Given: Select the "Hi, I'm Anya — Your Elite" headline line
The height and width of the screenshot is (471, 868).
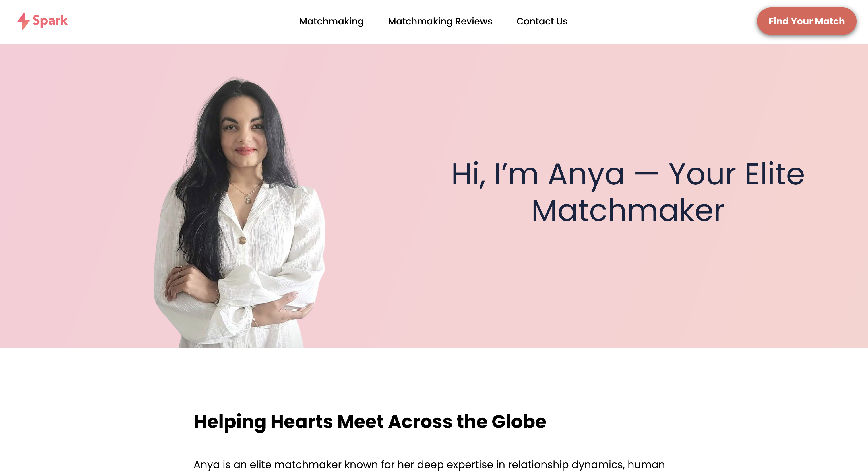Looking at the screenshot, I should pos(628,174).
